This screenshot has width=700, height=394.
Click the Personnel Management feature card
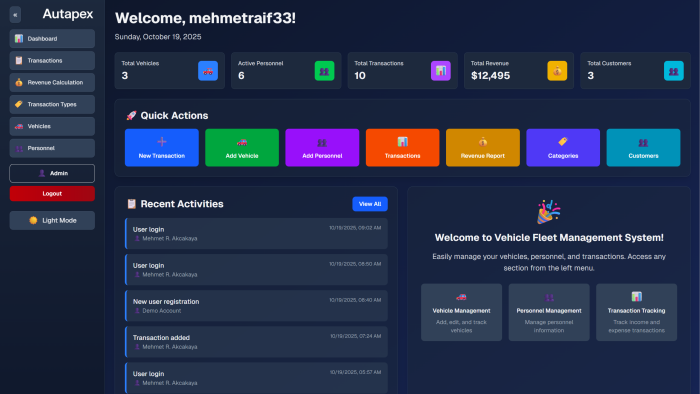coord(549,312)
